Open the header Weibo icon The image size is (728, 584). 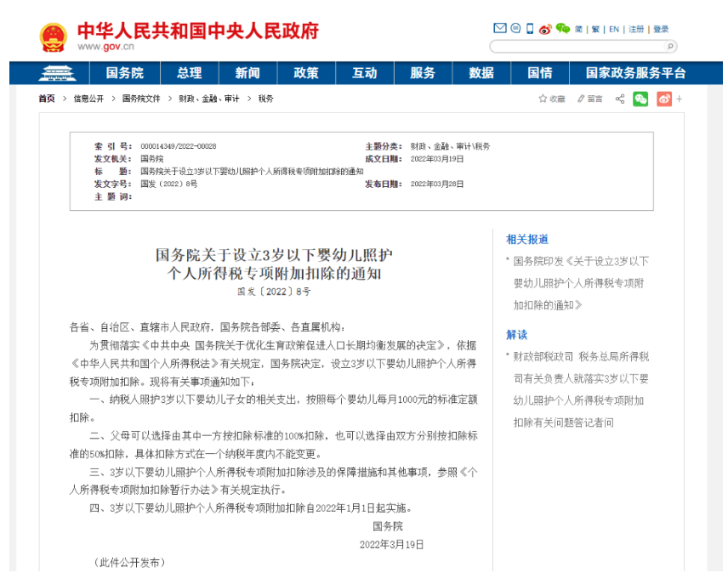545,29
